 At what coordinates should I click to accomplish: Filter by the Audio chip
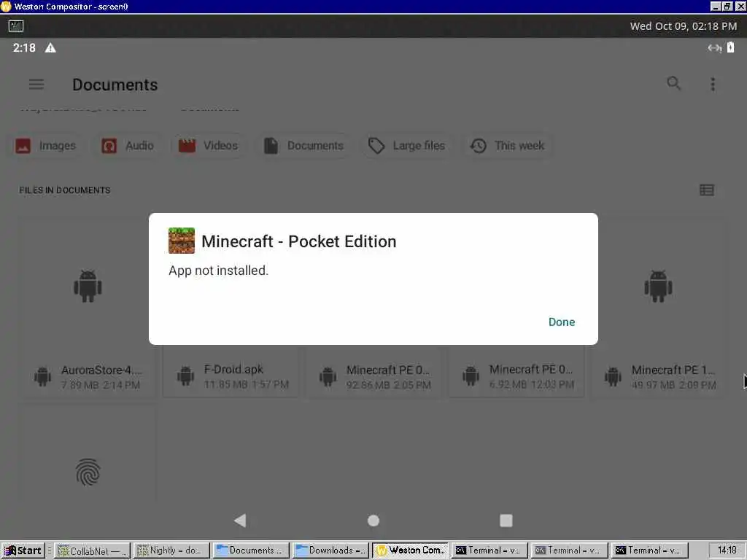coord(128,146)
